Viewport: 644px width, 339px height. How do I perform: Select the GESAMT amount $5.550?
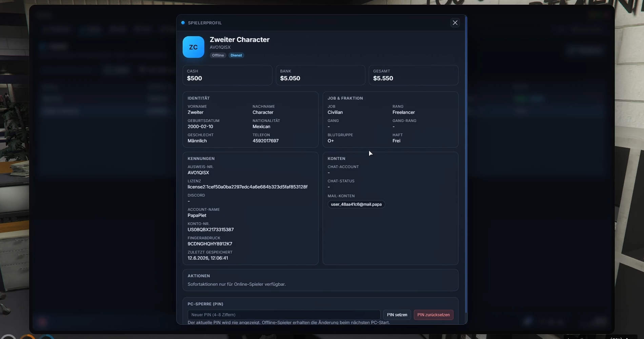[x=383, y=78]
